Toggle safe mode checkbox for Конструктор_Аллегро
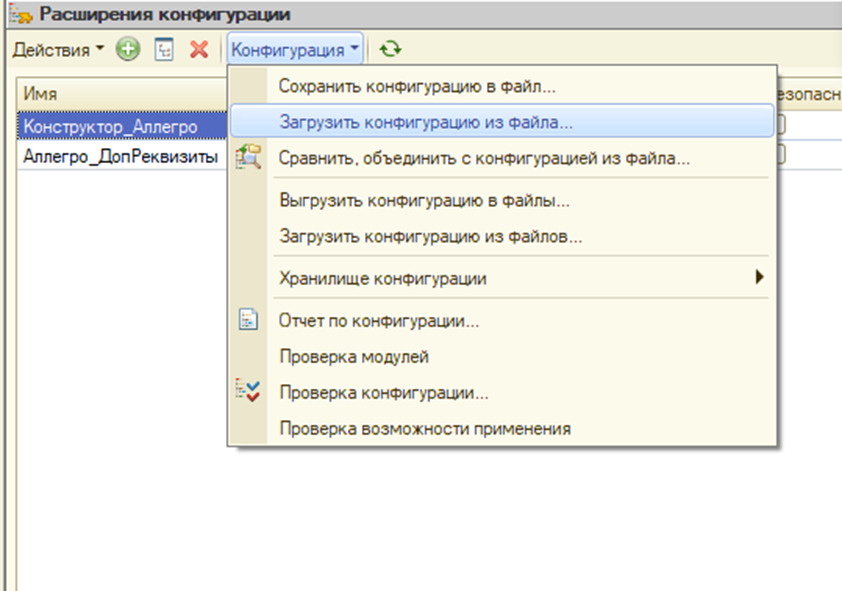Image resolution: width=842 pixels, height=591 pixels. (x=780, y=125)
